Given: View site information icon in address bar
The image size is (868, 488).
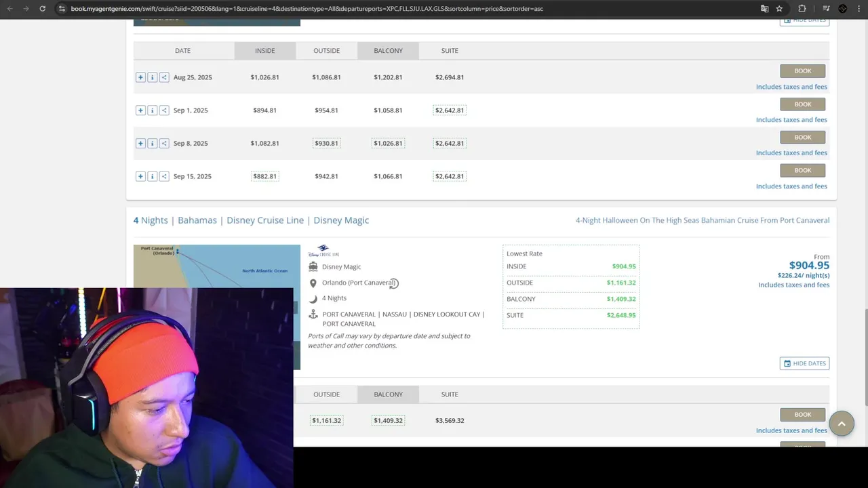Looking at the screenshot, I should click(x=62, y=9).
